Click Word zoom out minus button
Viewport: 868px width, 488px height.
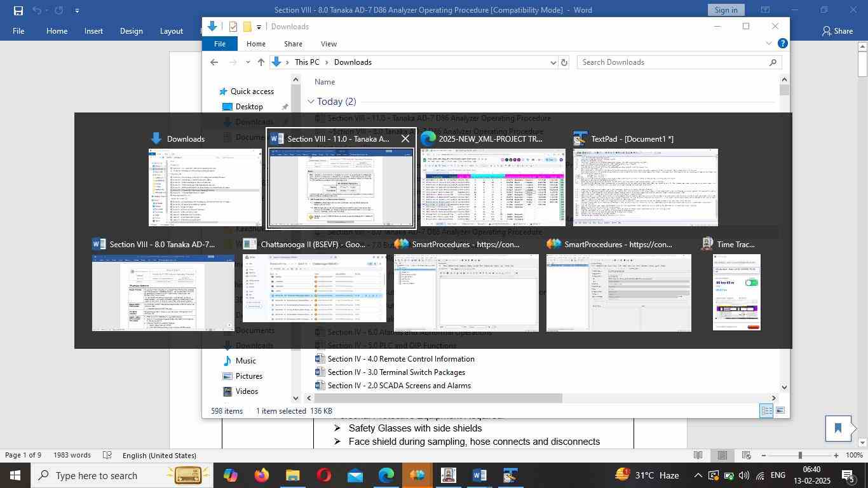pyautogui.click(x=764, y=456)
